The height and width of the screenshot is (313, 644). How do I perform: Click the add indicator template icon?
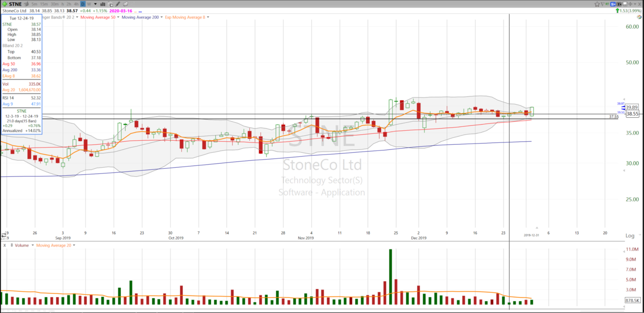click(110, 4)
